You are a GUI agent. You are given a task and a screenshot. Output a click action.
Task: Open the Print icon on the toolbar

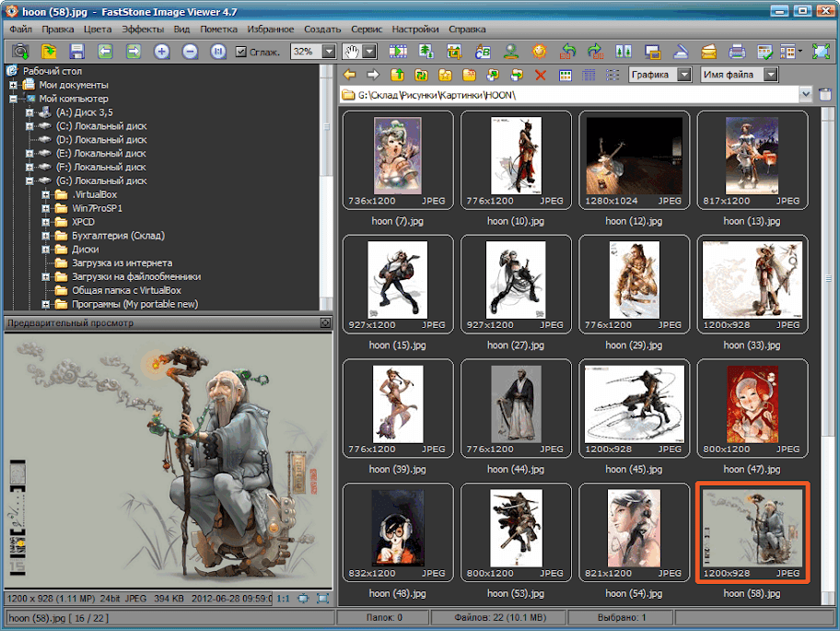click(739, 52)
